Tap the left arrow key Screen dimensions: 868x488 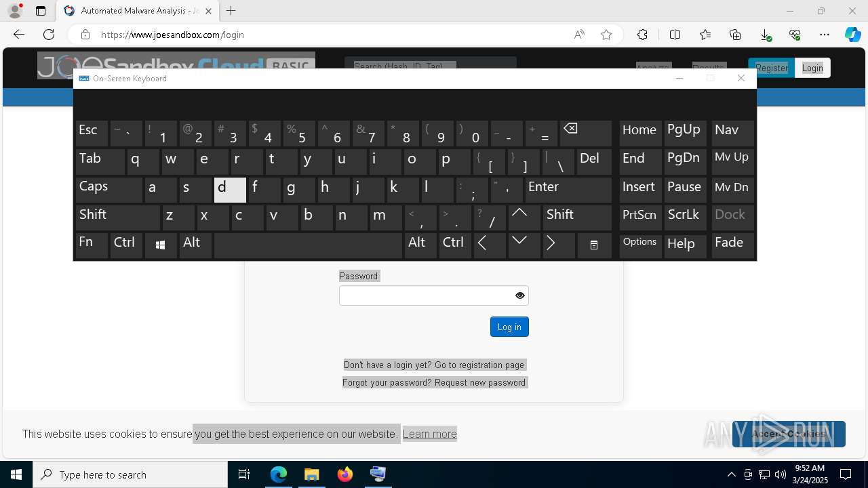(490, 245)
